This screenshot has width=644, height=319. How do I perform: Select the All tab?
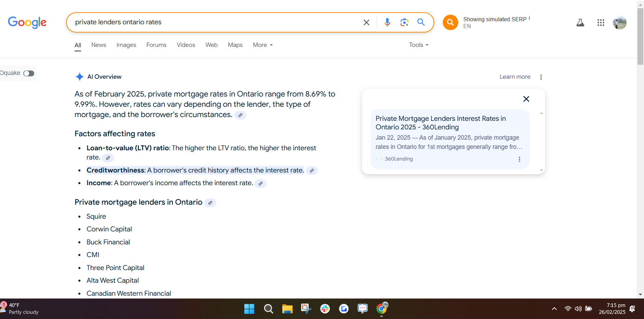click(78, 45)
